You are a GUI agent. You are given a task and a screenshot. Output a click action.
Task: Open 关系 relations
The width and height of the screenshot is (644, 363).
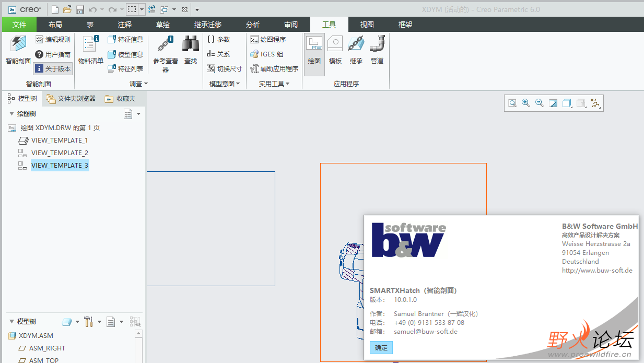point(218,54)
